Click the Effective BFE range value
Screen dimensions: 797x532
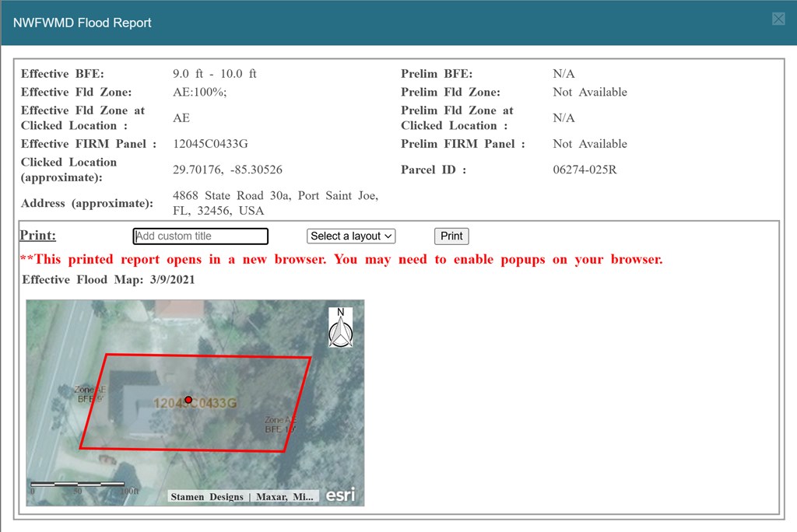tap(214, 74)
